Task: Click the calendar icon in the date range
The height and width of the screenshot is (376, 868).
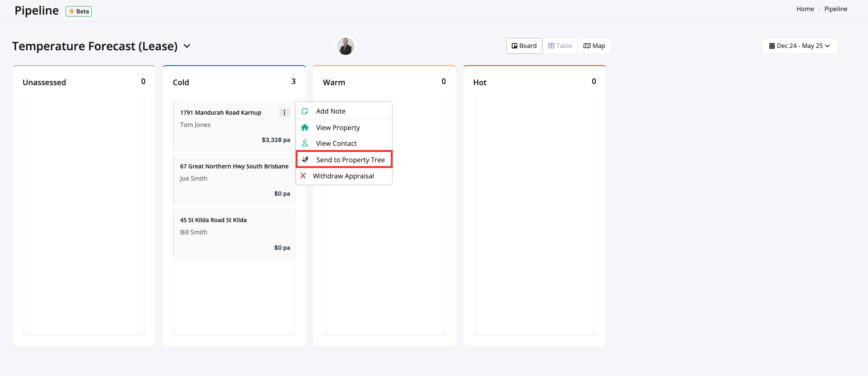Action: click(x=772, y=46)
